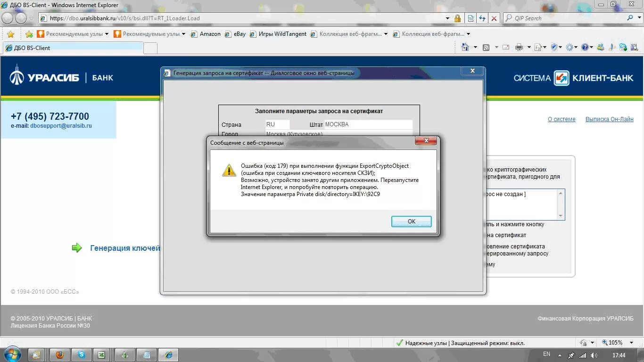Open a new blank tab

point(150,48)
